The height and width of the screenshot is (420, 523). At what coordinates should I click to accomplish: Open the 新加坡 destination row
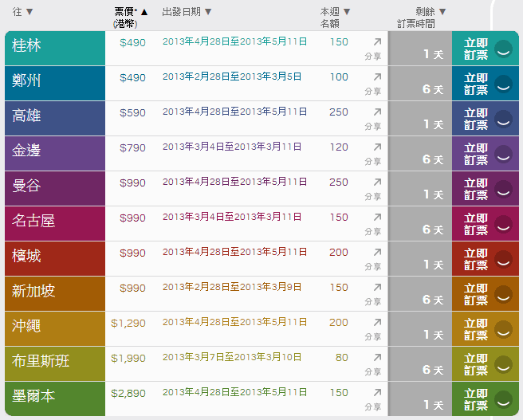coord(33,291)
